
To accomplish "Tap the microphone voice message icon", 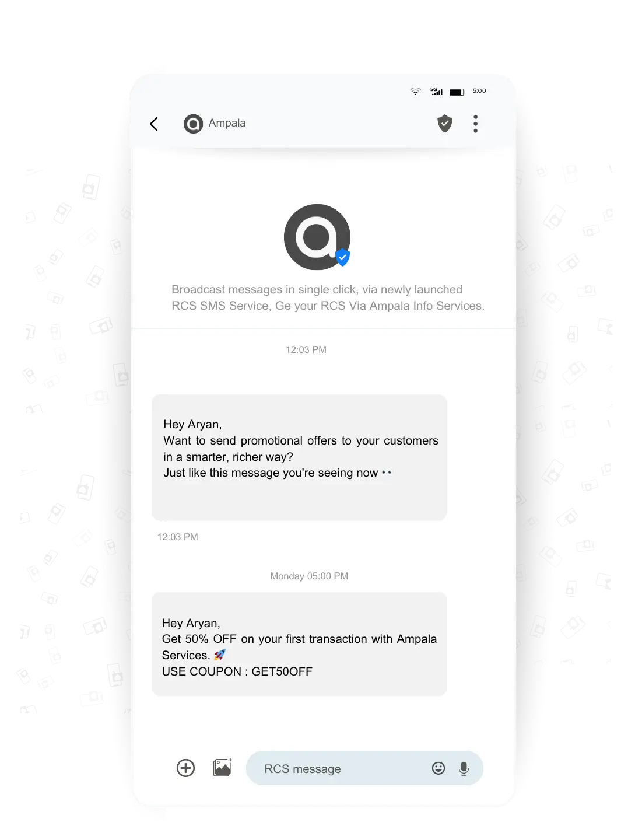I will 464,769.
